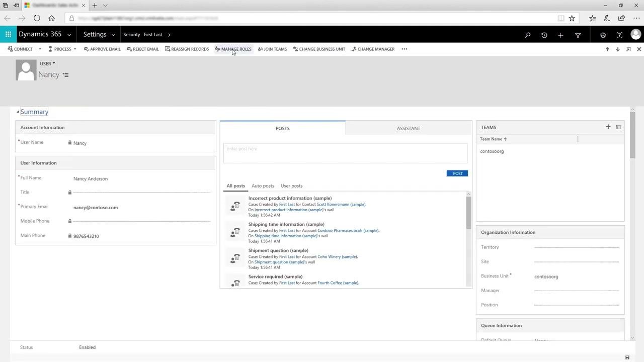The width and height of the screenshot is (644, 362).
Task: Open recently viewed items clock icon
Action: click(544, 35)
